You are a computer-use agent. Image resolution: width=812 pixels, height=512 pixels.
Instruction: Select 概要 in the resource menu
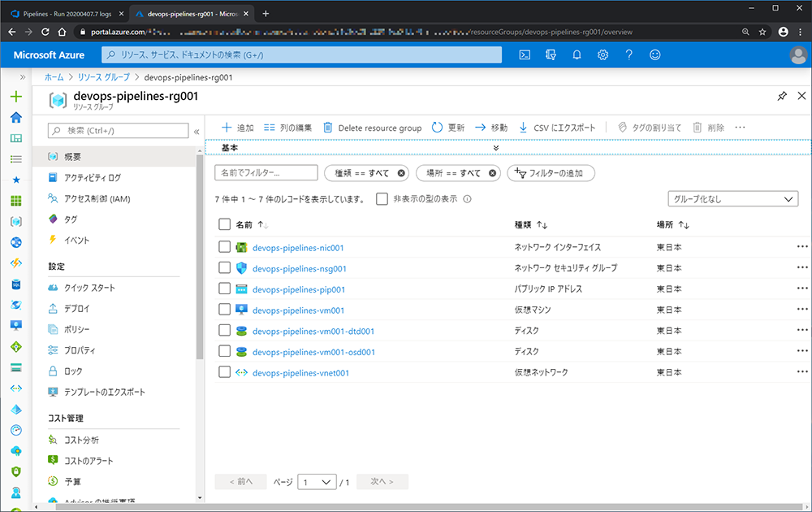pos(114,157)
